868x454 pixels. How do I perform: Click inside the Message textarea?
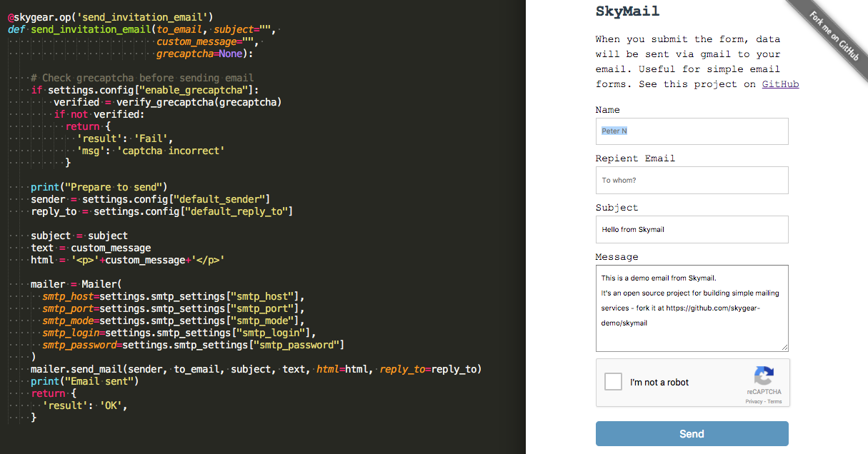[691, 307]
